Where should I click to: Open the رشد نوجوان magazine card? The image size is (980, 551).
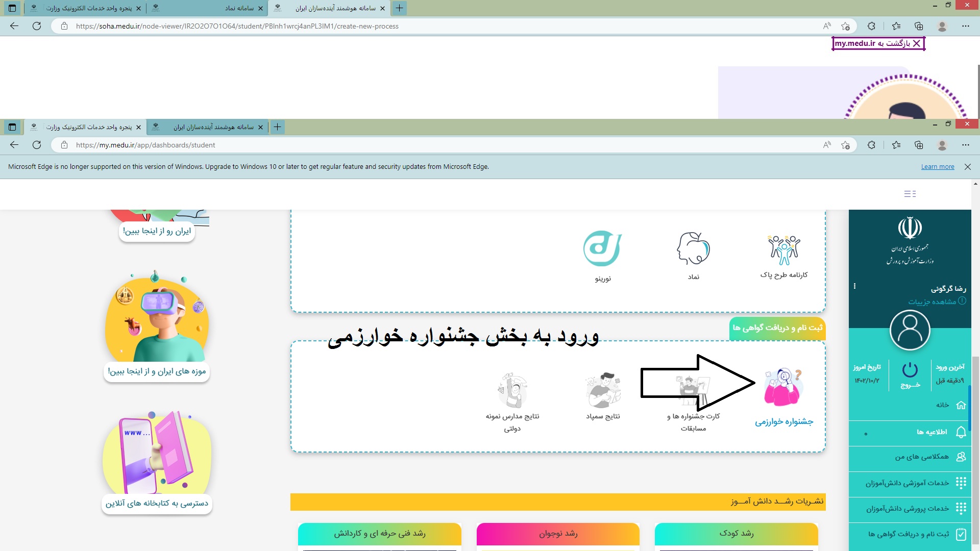pyautogui.click(x=558, y=534)
